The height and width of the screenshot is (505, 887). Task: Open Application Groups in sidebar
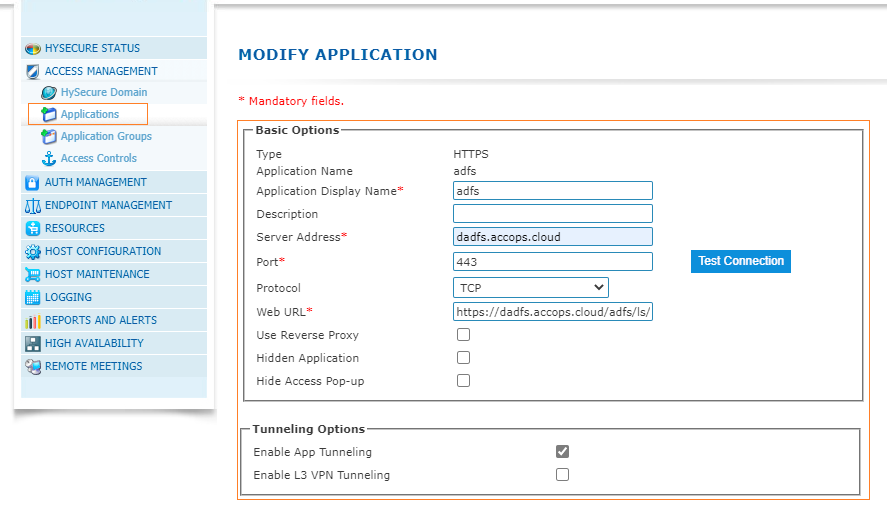106,137
